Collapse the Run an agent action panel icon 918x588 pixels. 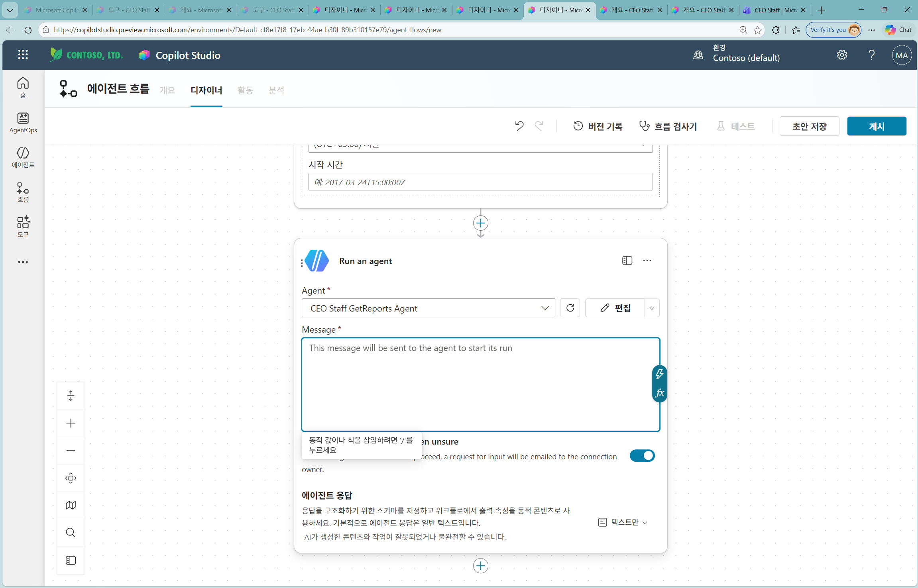coord(627,261)
